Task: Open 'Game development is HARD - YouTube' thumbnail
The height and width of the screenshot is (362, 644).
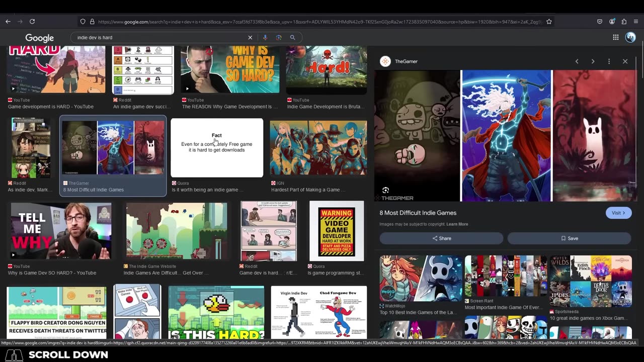Action: pyautogui.click(x=56, y=70)
